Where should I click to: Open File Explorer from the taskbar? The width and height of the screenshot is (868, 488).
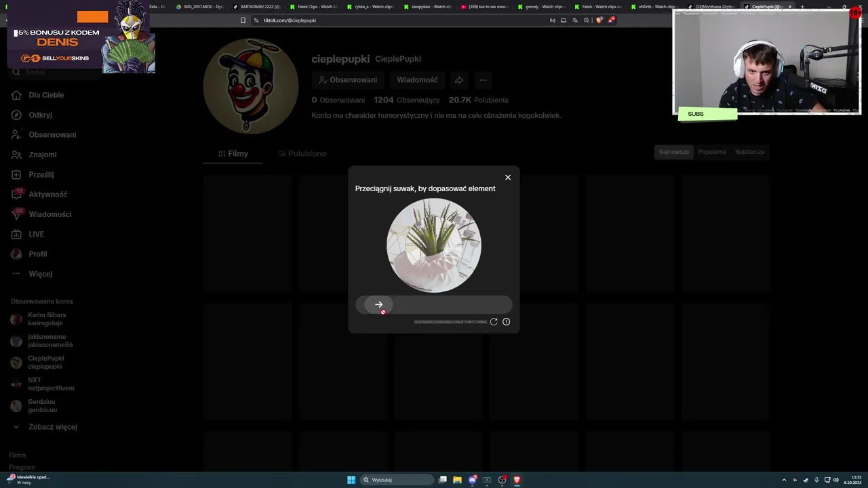point(457,480)
